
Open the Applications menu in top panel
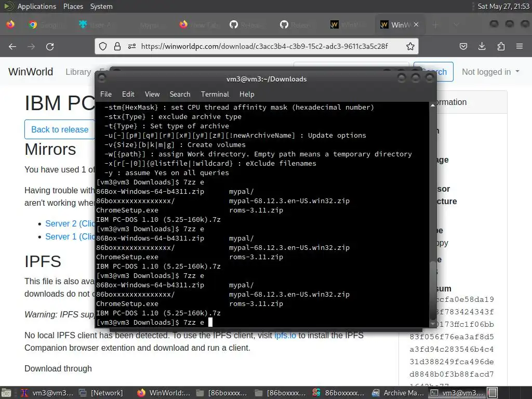(x=37, y=6)
